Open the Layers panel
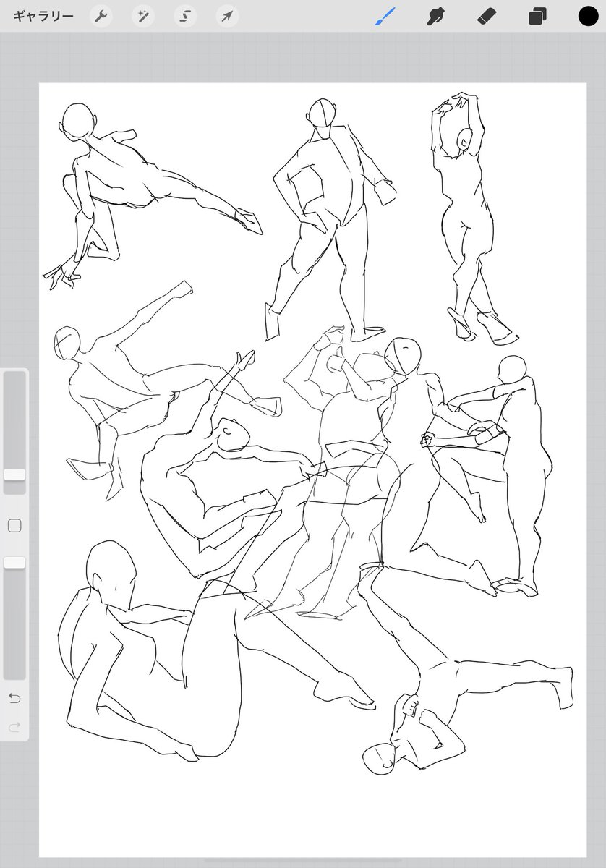The width and height of the screenshot is (606, 868). [537, 16]
